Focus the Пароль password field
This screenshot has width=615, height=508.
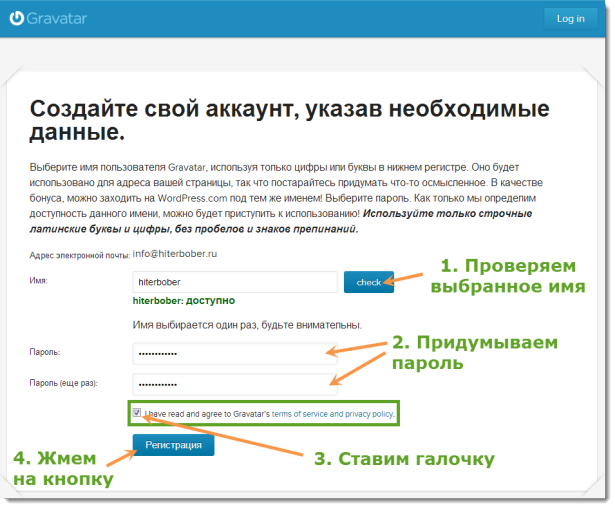[x=235, y=353]
